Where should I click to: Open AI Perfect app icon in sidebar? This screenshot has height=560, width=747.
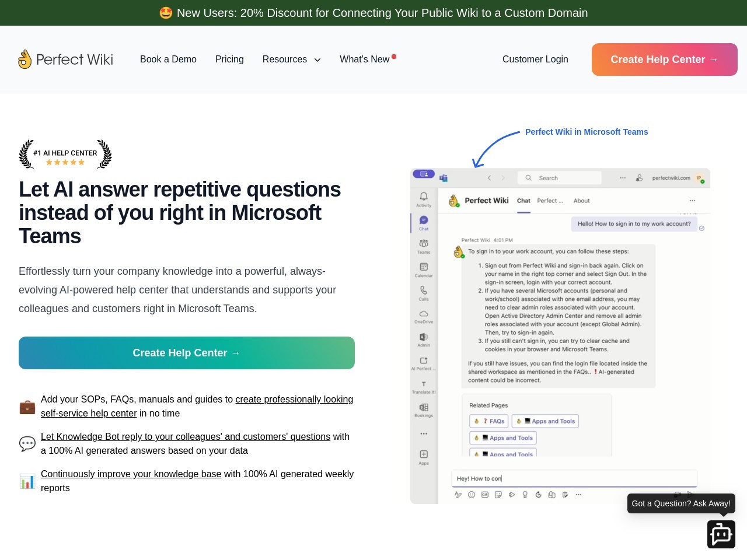424,360
